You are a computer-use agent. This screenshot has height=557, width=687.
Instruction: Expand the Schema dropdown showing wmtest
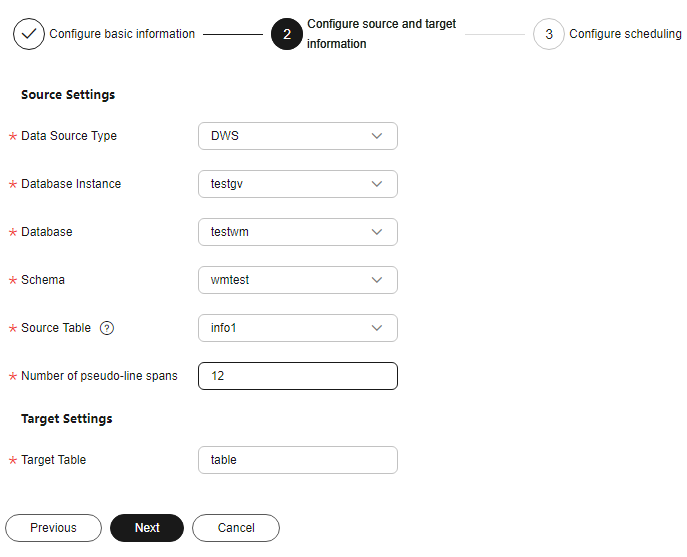[297, 280]
